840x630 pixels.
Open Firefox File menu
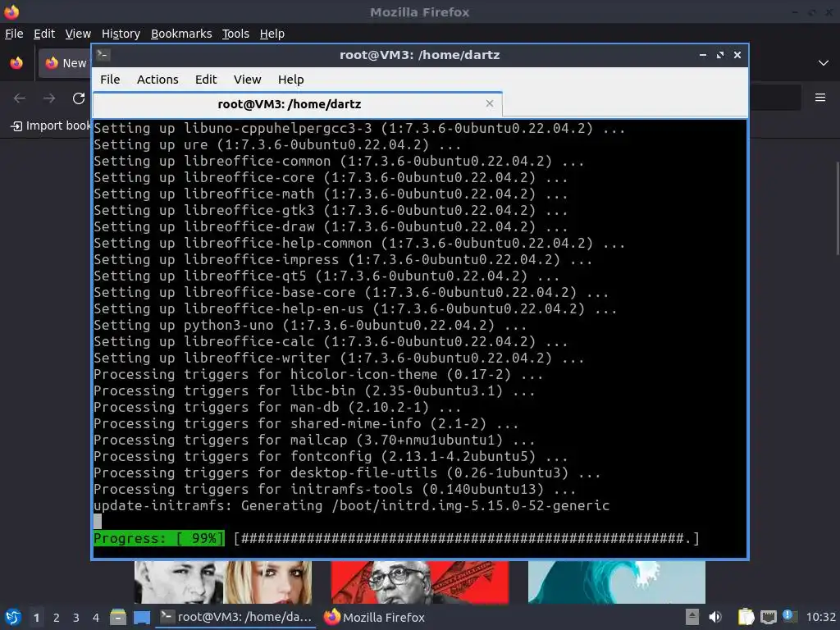pyautogui.click(x=14, y=34)
